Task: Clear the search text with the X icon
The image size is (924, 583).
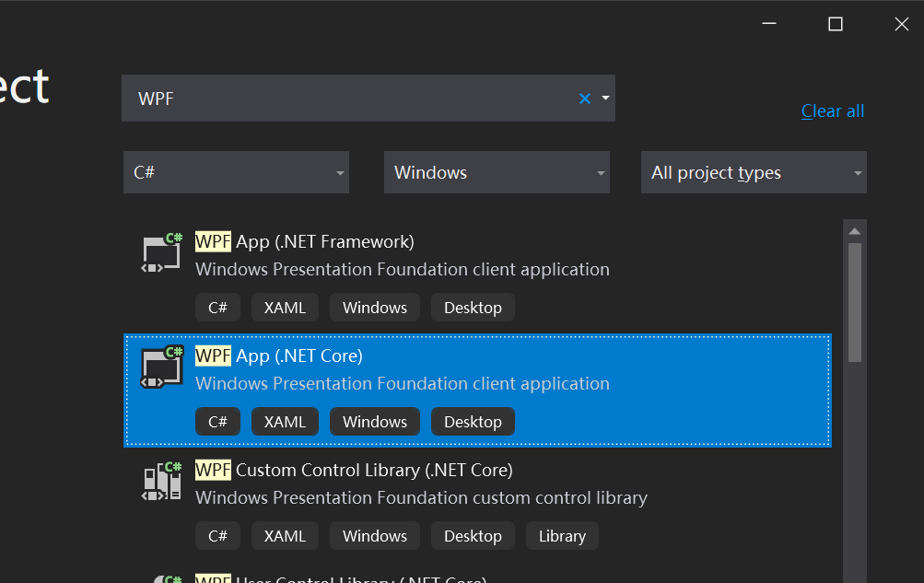Action: point(584,99)
